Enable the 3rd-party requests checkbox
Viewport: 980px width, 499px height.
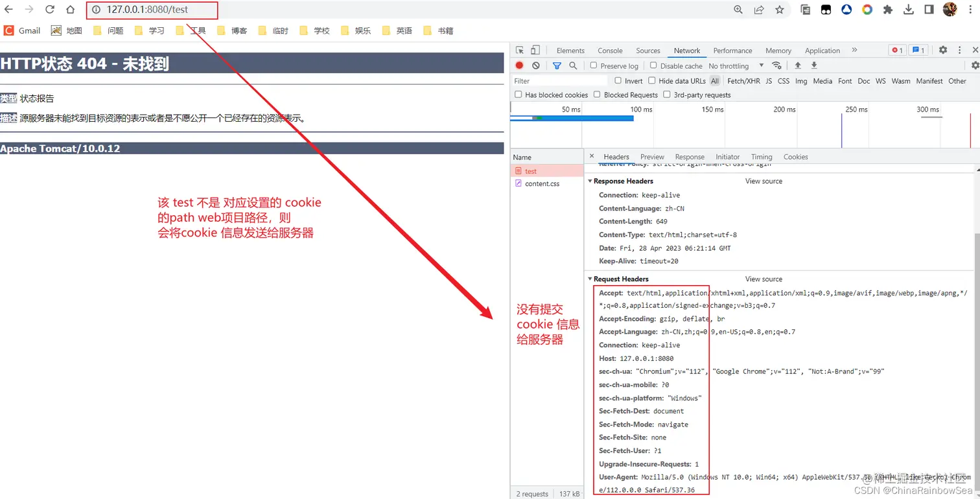pos(667,95)
